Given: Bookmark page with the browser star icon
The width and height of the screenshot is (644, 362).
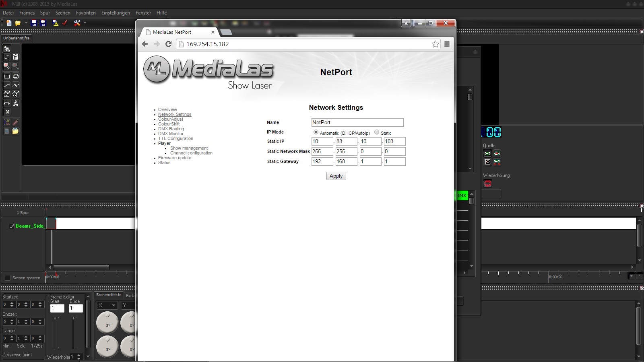Looking at the screenshot, I should coord(435,44).
